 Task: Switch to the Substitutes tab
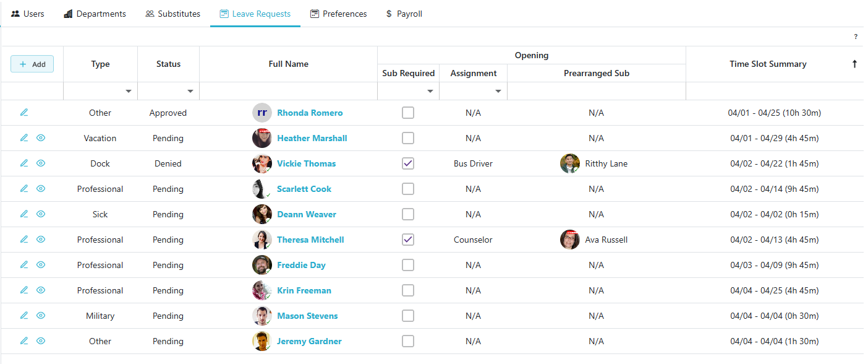click(x=173, y=14)
